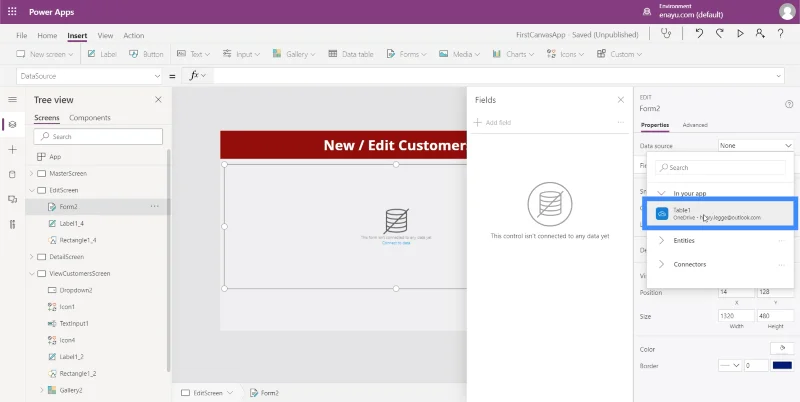Open the app launcher waffle icon

click(12, 11)
